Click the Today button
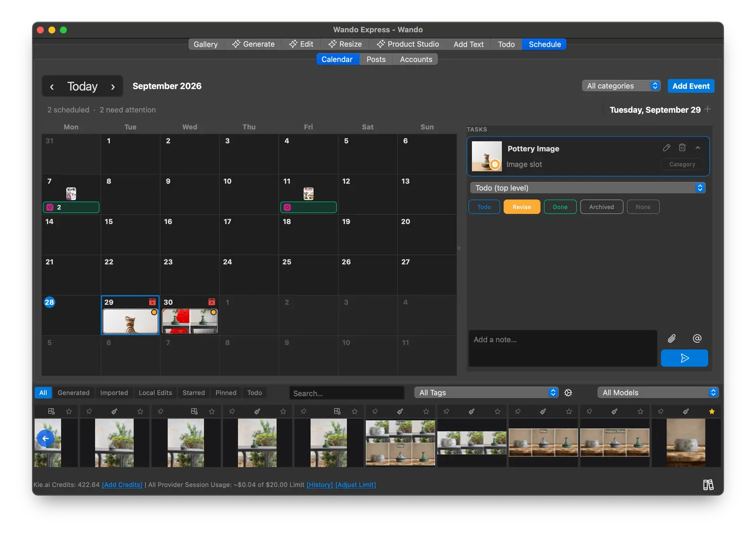Screen dimensions: 756x538 tap(82, 87)
